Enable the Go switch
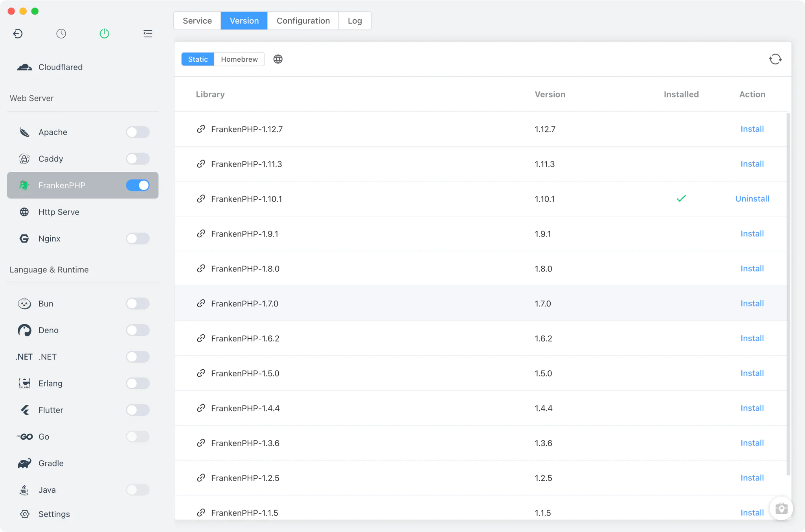 click(138, 437)
